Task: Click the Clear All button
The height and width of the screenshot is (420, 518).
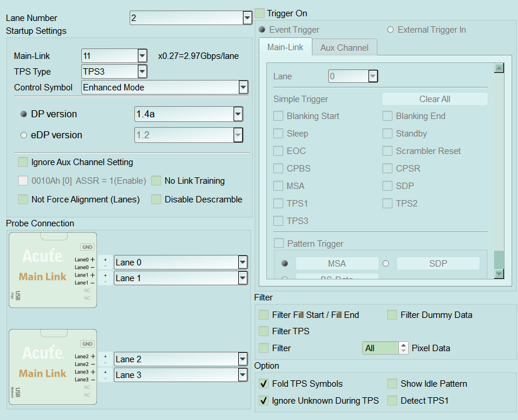Action: coord(434,99)
